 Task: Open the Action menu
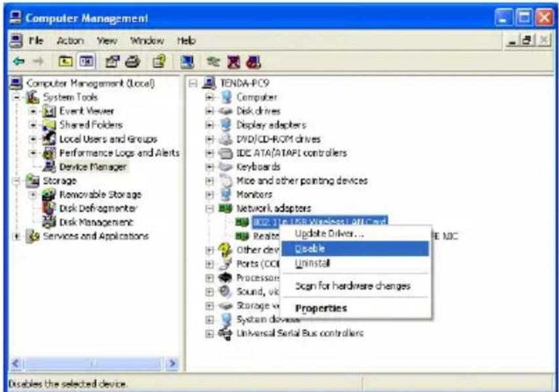[70, 41]
